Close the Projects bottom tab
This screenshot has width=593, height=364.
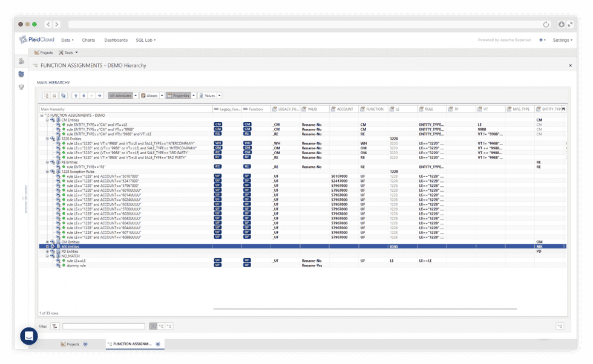(85, 344)
